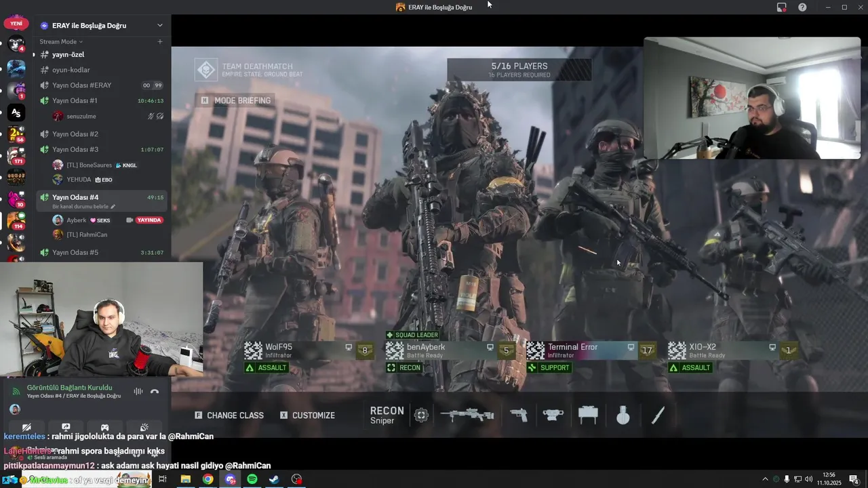Open the server icon with 171 notifications

pos(16,156)
